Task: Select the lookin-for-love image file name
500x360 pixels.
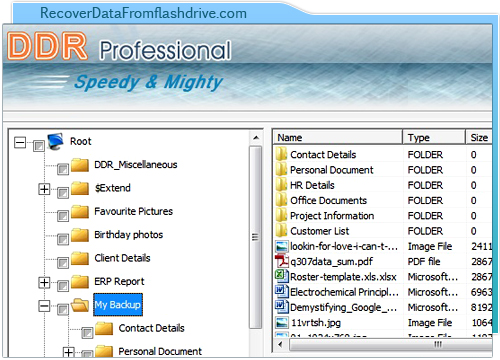Action: 344,246
